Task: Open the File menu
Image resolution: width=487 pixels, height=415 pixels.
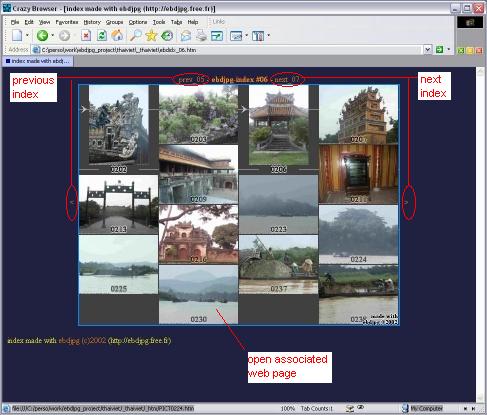Action: click(x=15, y=22)
